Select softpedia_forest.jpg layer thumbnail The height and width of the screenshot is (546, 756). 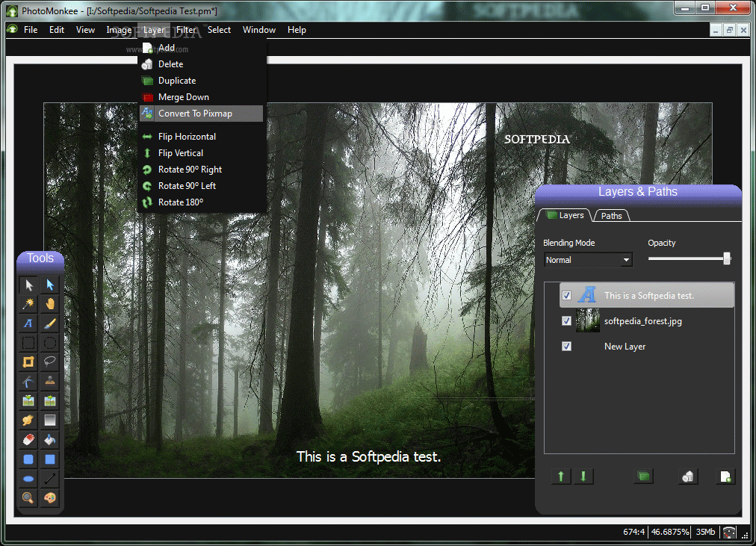tap(588, 320)
